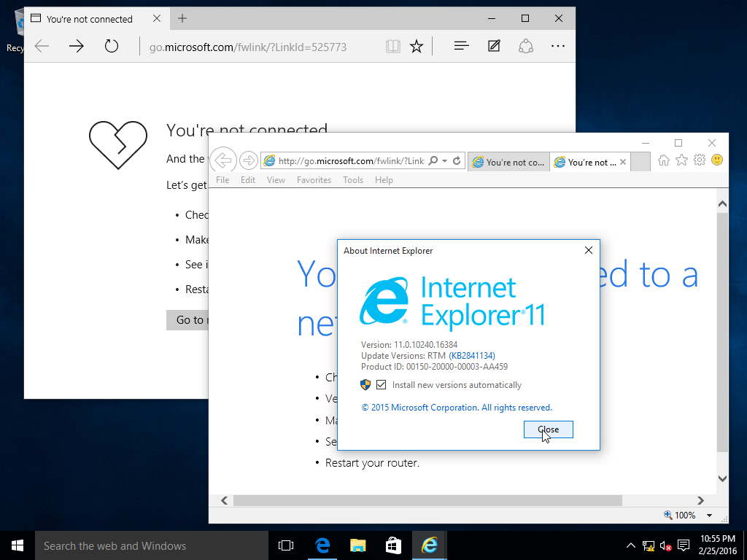747x560 pixels.
Task: Open the Store from taskbar
Action: tap(393, 545)
